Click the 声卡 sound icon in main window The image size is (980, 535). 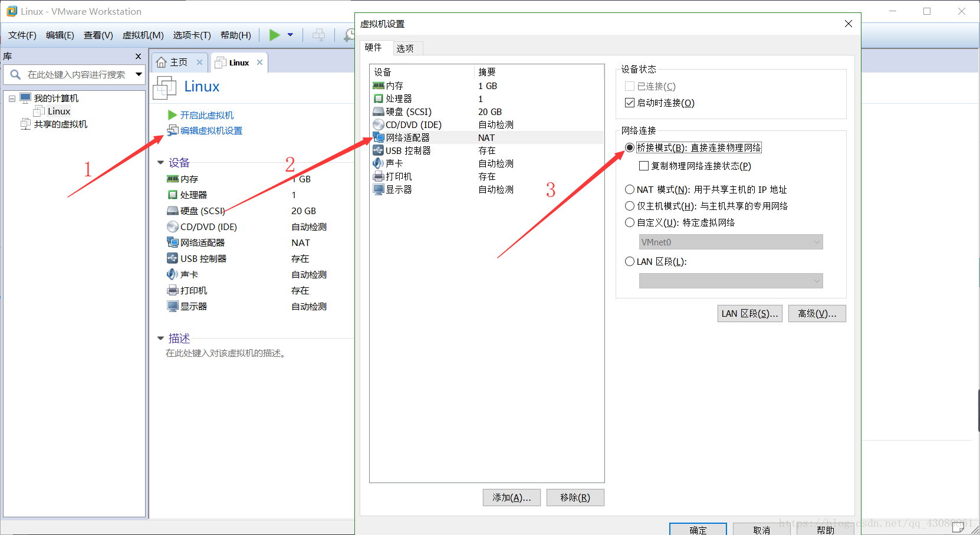pyautogui.click(x=172, y=274)
